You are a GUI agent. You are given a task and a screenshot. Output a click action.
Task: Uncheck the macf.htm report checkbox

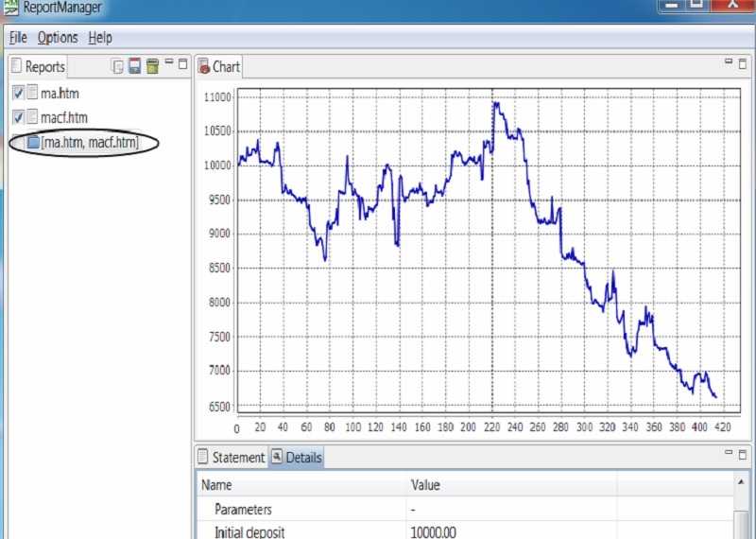(18, 116)
